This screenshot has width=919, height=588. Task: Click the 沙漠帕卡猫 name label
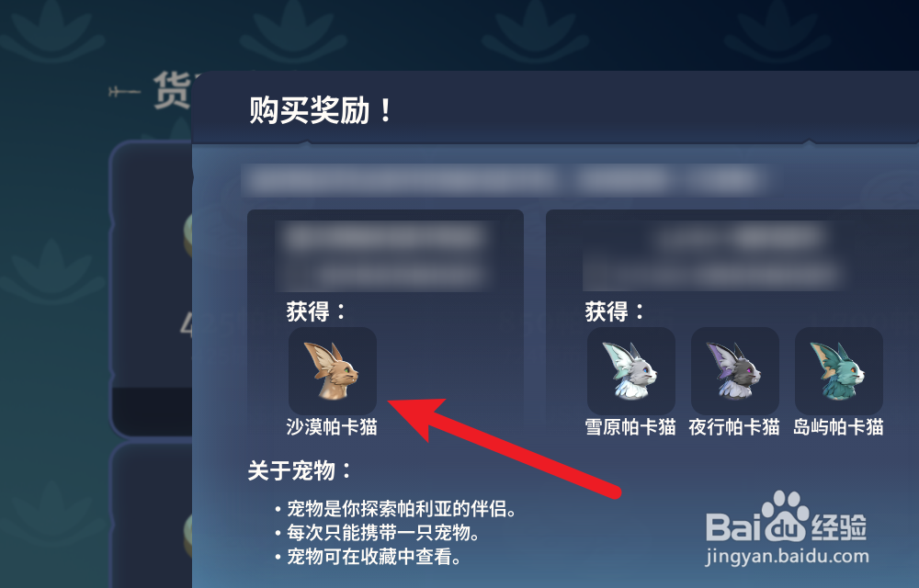coord(332,427)
